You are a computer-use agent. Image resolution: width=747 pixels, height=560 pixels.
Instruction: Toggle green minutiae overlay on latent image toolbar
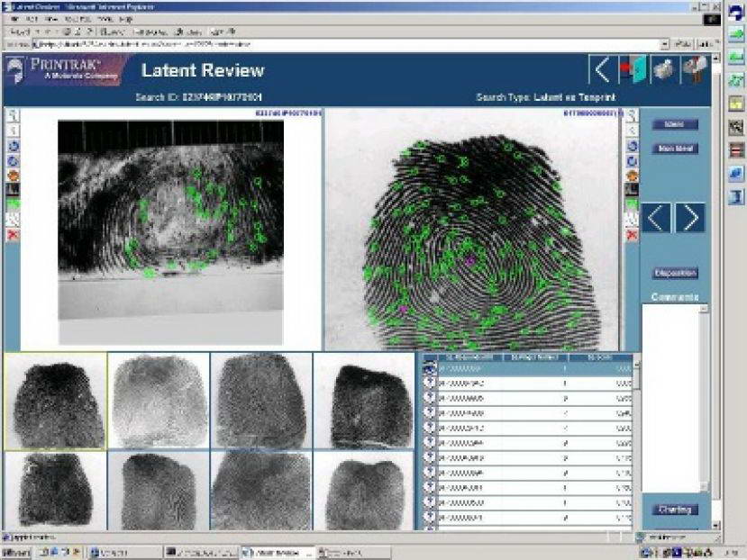tap(14, 205)
